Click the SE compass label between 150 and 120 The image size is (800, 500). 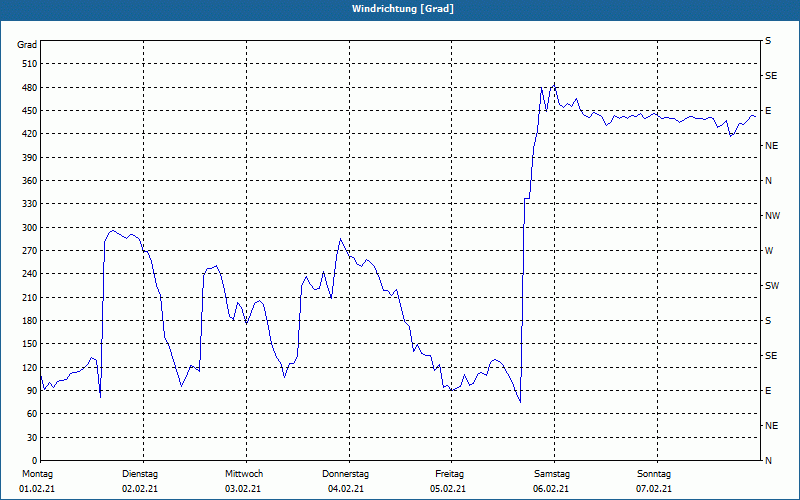[771, 356]
